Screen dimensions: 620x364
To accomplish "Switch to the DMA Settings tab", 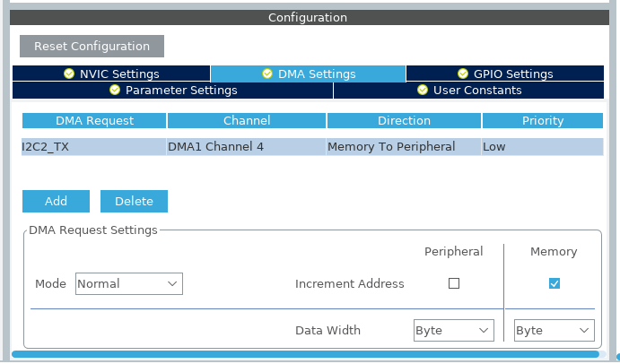I will pyautogui.click(x=309, y=74).
